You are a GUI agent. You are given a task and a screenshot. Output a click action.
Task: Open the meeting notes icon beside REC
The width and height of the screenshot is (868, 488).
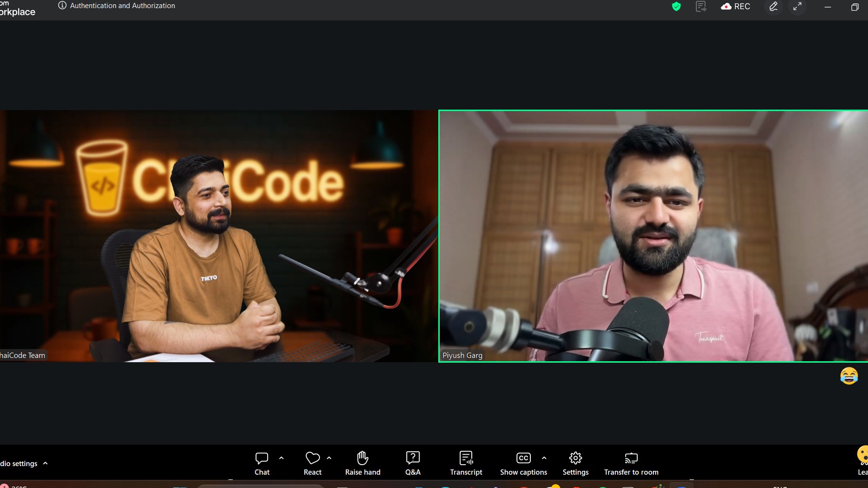coord(701,6)
